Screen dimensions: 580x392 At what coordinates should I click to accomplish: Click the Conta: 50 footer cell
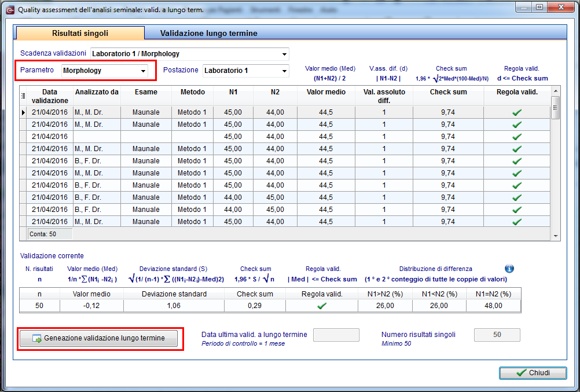click(50, 234)
